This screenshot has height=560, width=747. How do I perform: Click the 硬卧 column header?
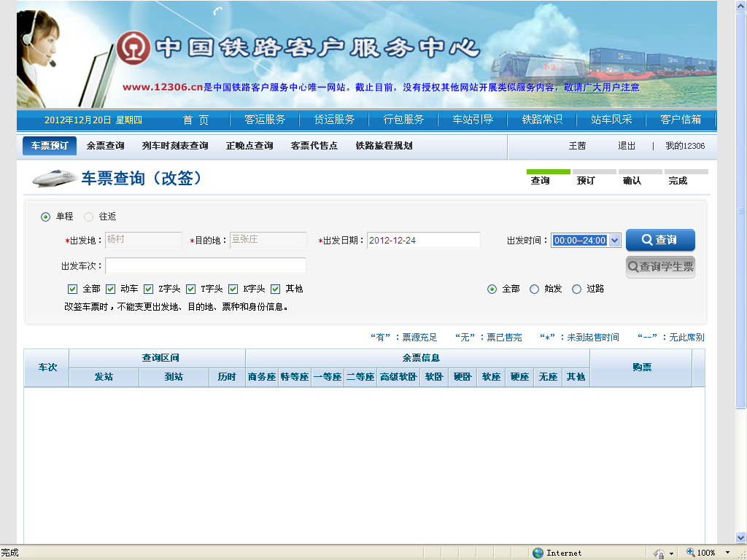click(x=462, y=377)
